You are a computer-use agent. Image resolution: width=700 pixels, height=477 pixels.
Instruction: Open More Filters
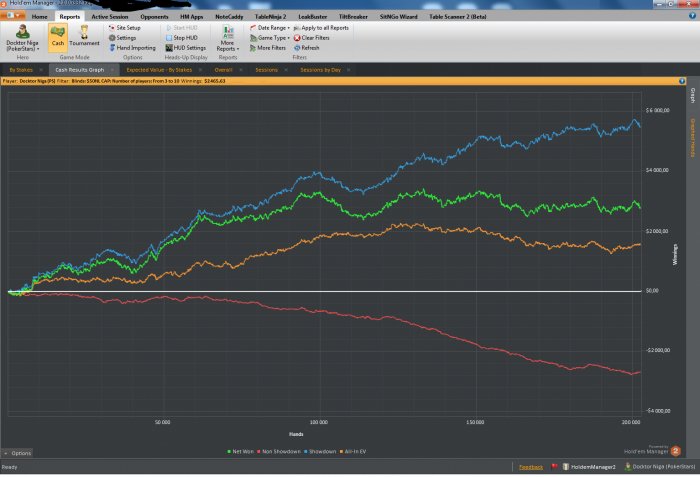click(x=267, y=48)
